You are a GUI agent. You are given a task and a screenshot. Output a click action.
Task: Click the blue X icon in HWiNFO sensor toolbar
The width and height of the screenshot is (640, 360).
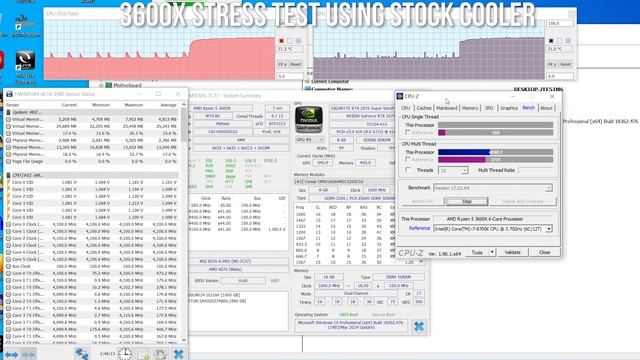[x=179, y=354]
